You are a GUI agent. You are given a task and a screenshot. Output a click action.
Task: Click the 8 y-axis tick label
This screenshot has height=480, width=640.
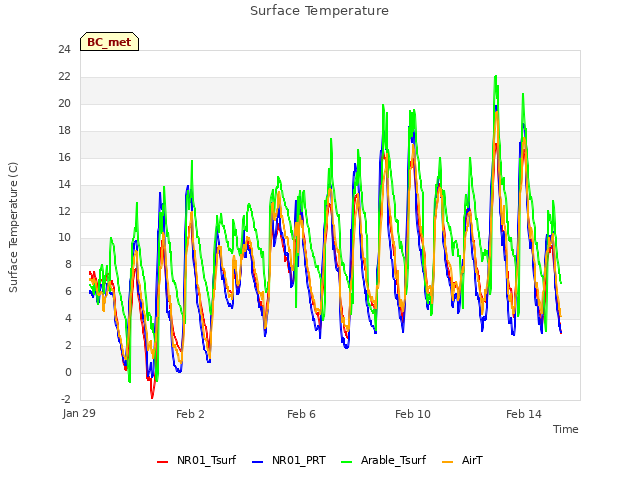[68, 264]
